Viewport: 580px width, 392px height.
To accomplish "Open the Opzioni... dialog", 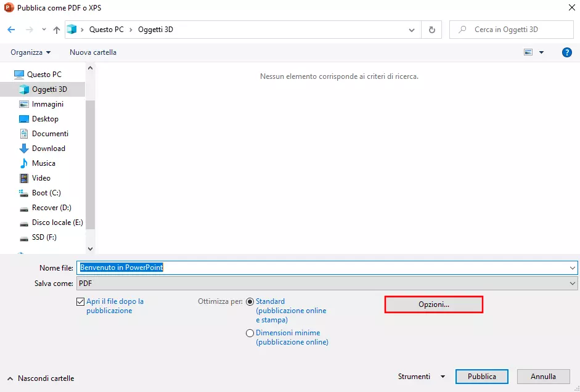I will pos(433,304).
